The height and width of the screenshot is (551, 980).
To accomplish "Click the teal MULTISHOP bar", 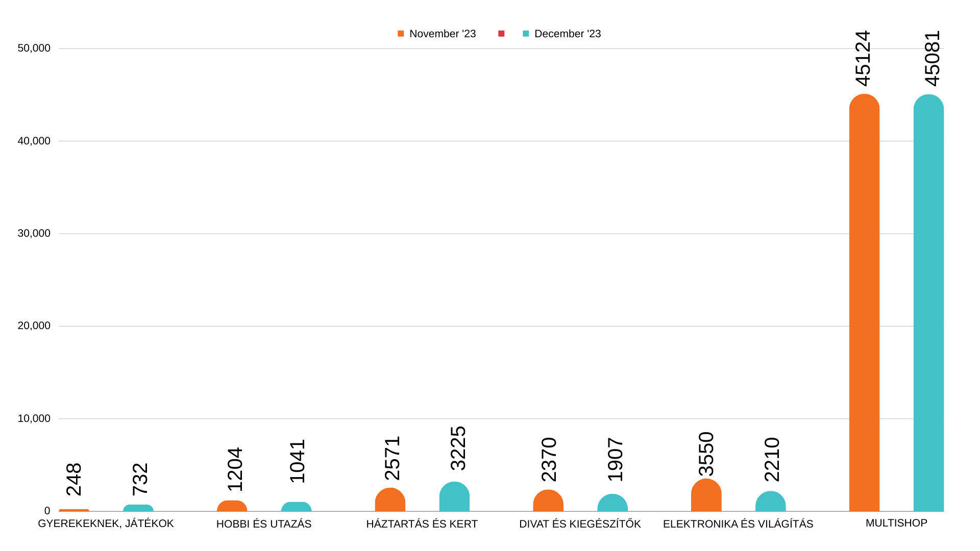I will pos(928,306).
